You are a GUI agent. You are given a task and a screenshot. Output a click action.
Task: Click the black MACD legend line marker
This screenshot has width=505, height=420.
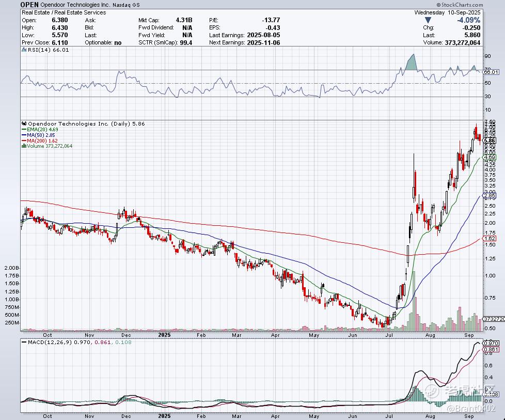tap(24, 343)
